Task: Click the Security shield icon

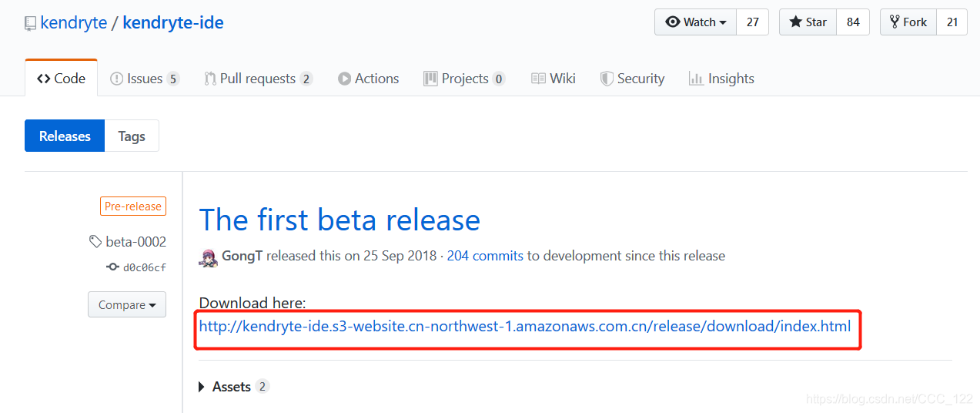Action: 607,79
